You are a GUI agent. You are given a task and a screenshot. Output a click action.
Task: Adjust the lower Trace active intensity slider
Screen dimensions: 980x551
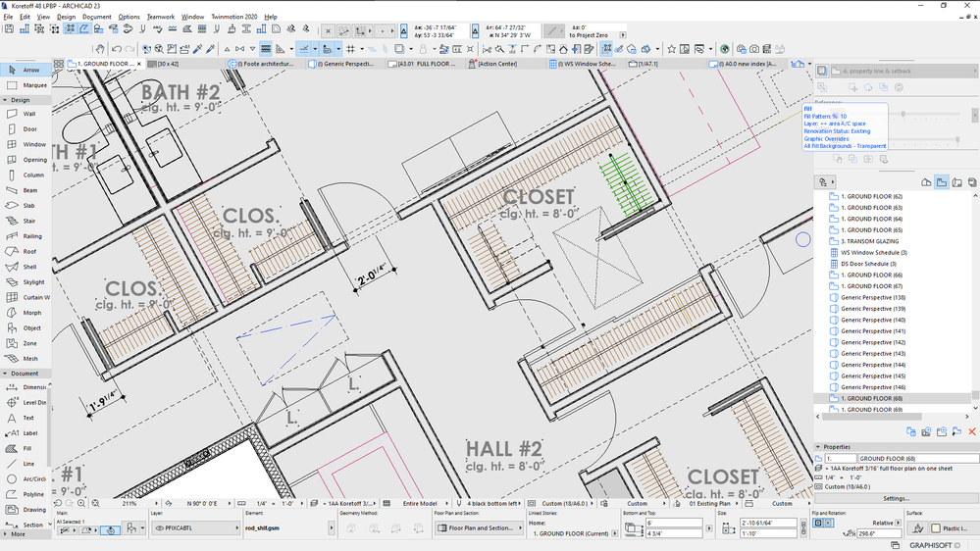pyautogui.click(x=957, y=140)
